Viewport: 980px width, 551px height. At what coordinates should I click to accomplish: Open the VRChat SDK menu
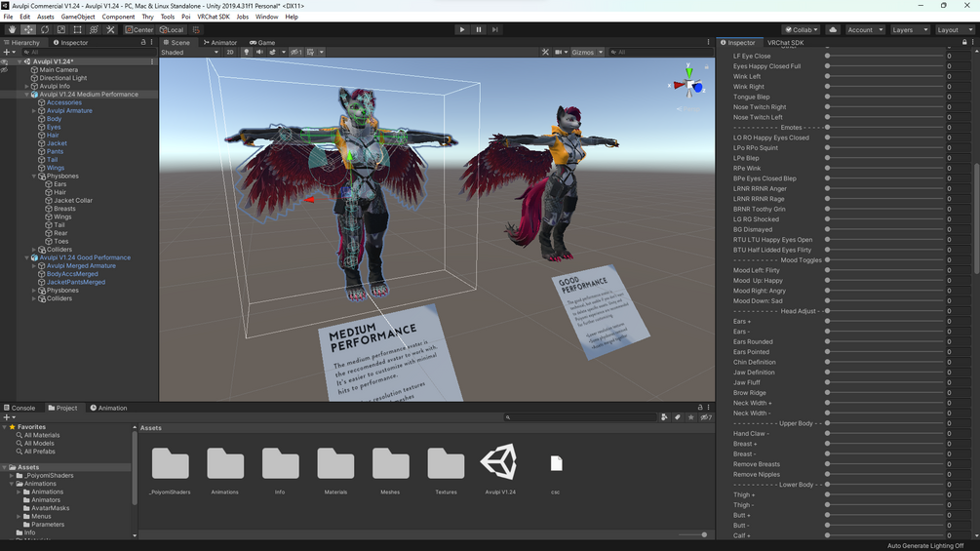pos(214,17)
